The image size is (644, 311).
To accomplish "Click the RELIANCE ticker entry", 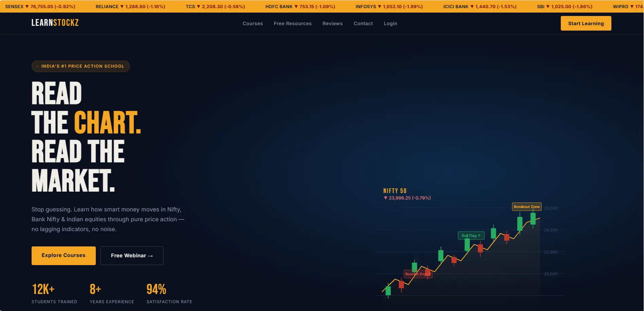I will pos(130,6).
